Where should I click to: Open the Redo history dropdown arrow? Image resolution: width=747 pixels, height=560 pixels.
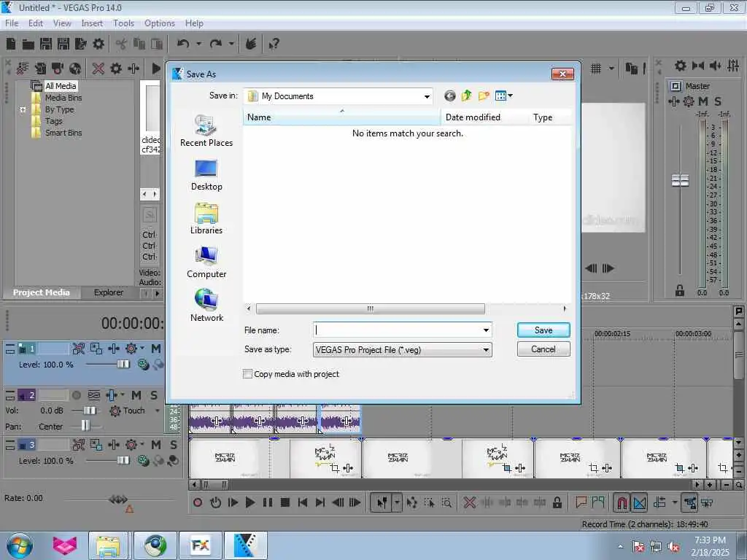[231, 44]
